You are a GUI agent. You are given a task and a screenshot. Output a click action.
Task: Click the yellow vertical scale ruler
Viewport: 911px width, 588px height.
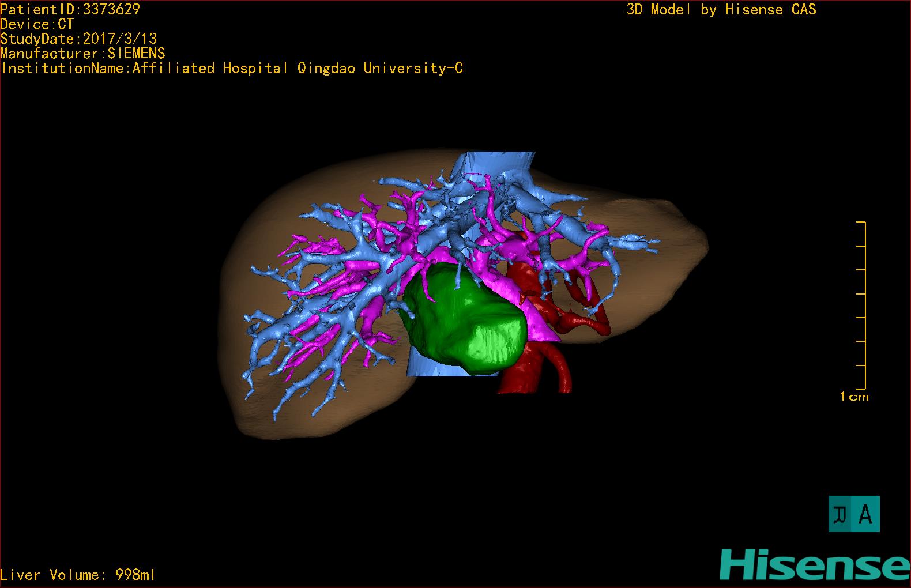coord(862,305)
